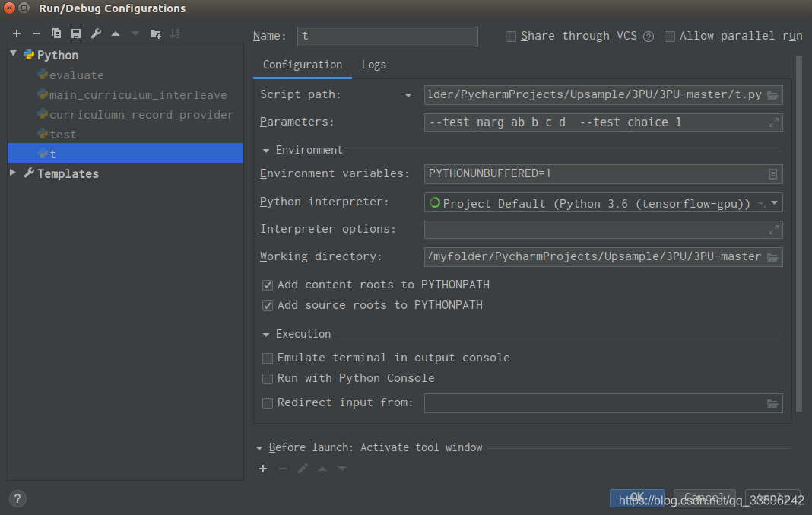The image size is (812, 515).
Task: Switch to Logs tab
Action: coord(373,65)
